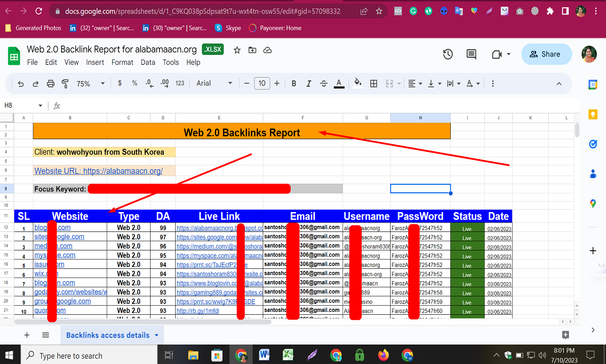Undo the last action
Screen dimensions: 606x364
(x=20, y=83)
